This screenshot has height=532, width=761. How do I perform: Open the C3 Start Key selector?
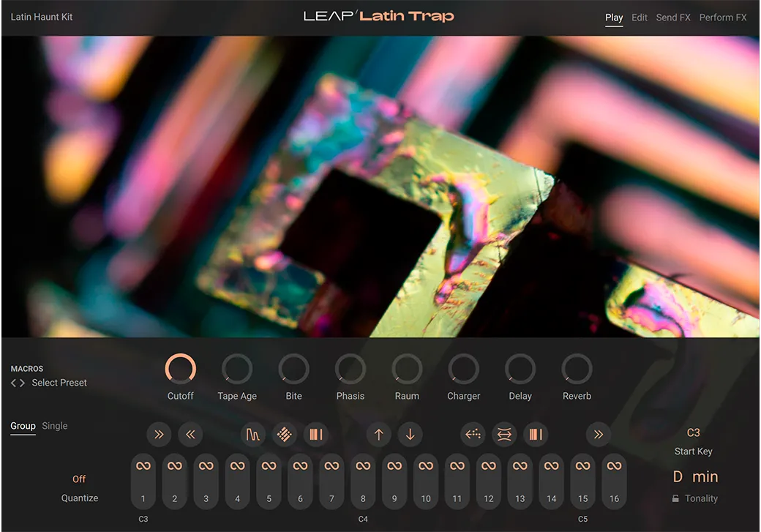(x=694, y=432)
